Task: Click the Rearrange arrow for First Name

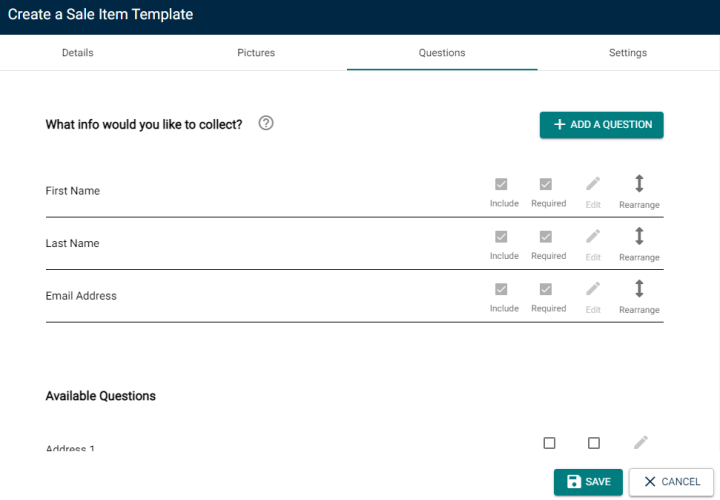Action: click(639, 183)
